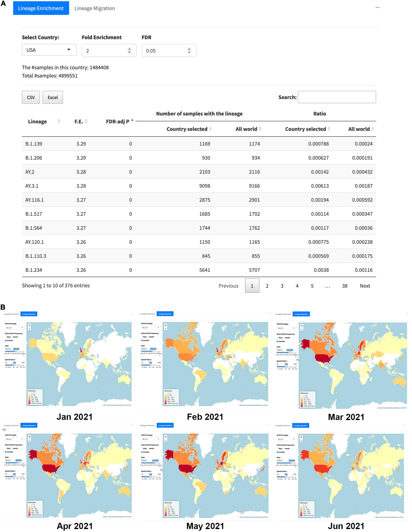Viewport: 412px width, 532px height.
Task: Click the Fold Enrichment number field
Action: point(109,50)
